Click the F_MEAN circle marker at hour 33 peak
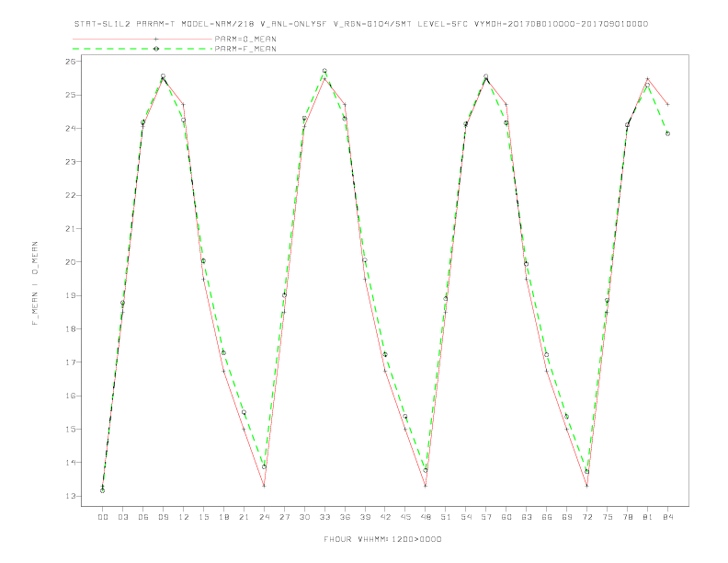Image resolution: width=728 pixels, height=563 pixels. [324, 71]
